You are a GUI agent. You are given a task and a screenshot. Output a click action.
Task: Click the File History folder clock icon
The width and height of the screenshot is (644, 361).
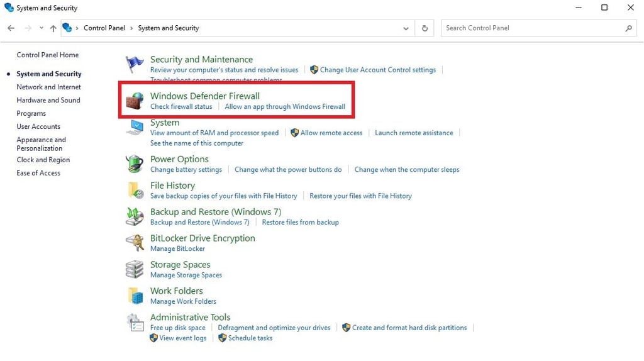136,190
